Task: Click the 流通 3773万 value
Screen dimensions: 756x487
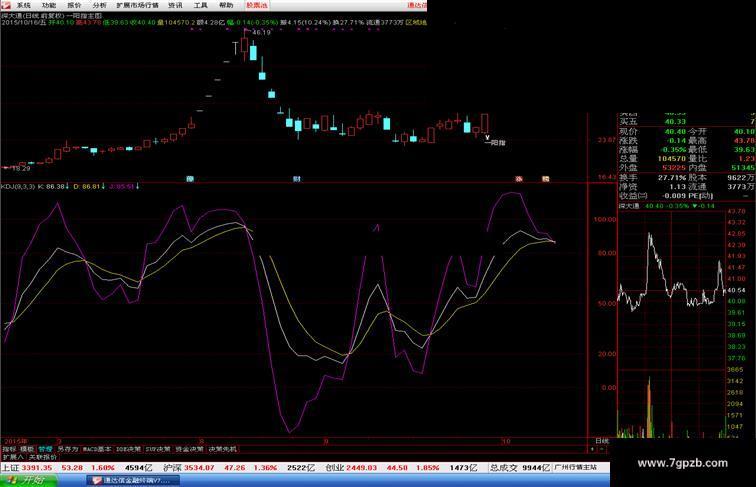Action: click(x=742, y=187)
